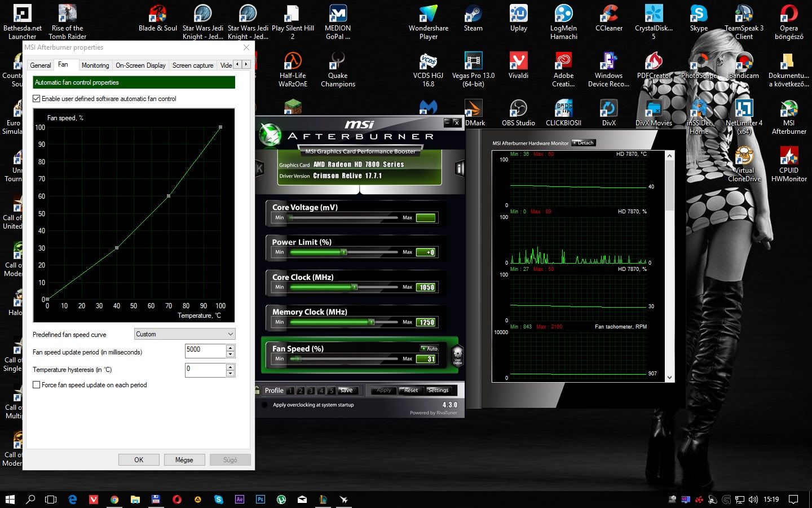Enable Force fan speed update on each period
The height and width of the screenshot is (508, 812).
pos(37,385)
